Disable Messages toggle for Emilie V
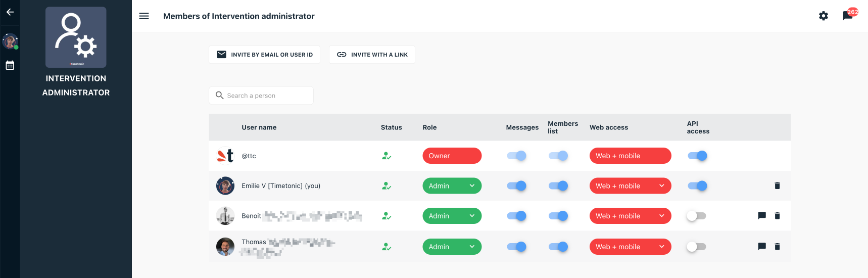Screen dimensions: 868x278 pos(516,186)
